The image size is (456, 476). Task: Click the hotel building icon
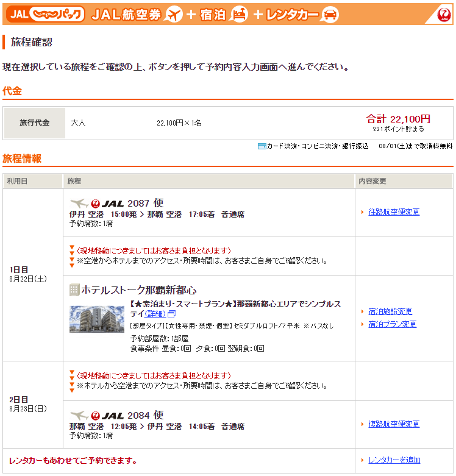[x=74, y=290]
